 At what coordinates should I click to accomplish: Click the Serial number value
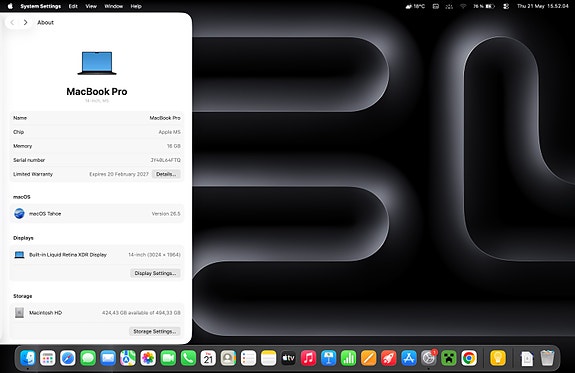tap(165, 160)
